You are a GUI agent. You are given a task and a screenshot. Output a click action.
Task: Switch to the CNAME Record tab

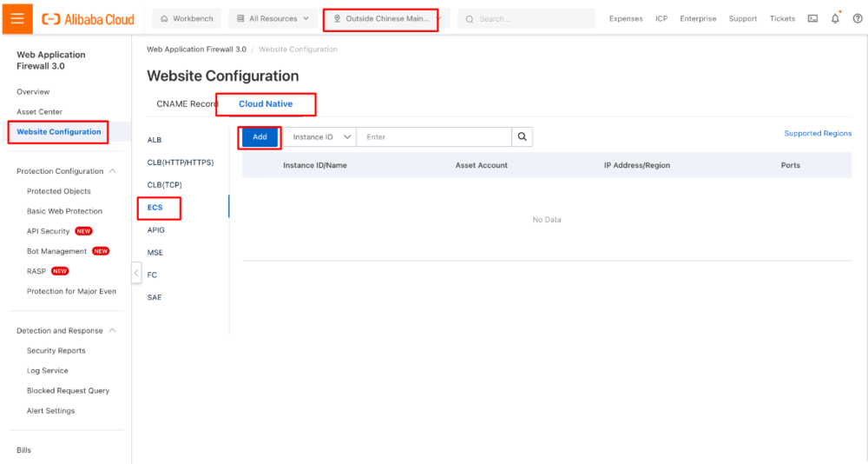click(187, 103)
